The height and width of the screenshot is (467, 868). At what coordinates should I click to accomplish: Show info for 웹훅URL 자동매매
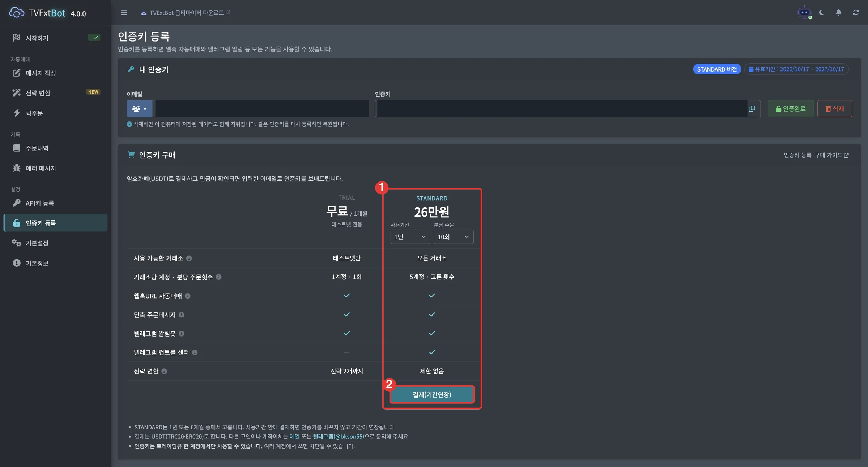click(x=187, y=296)
